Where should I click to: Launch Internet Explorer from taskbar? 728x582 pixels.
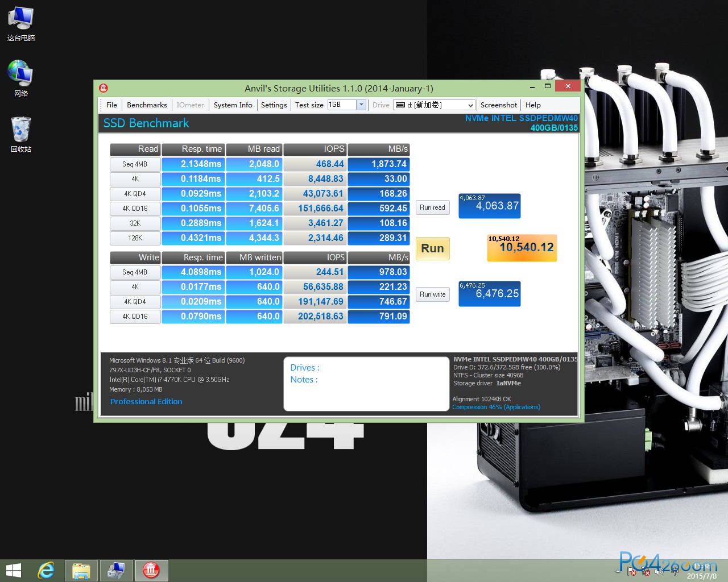pos(46,571)
